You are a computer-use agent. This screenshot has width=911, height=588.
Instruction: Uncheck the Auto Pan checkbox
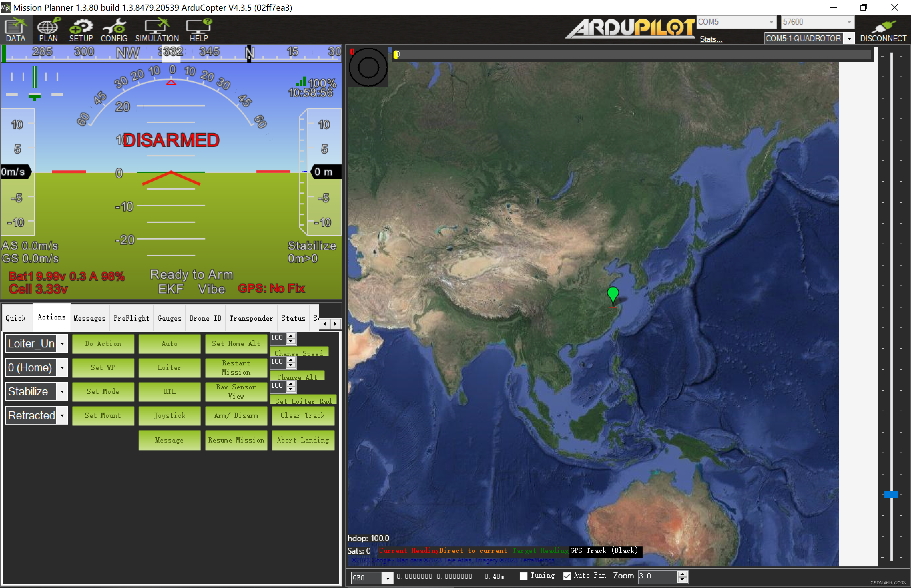pyautogui.click(x=567, y=576)
